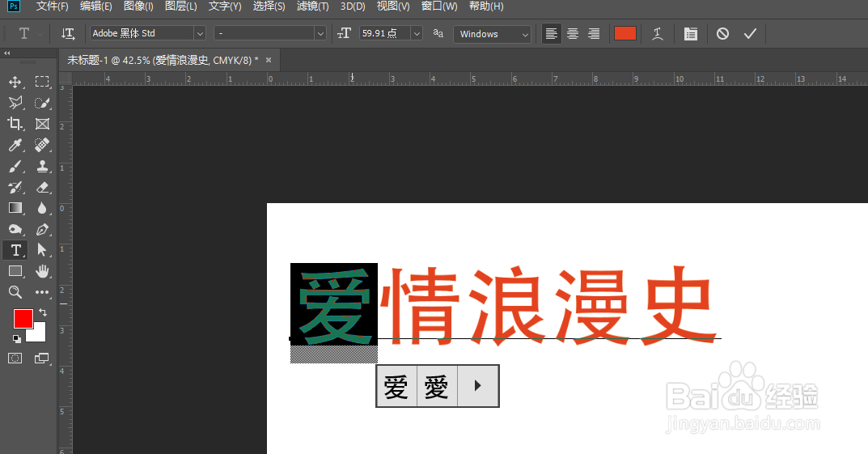Select the Move tool
The height and width of the screenshot is (454, 868).
(15, 82)
